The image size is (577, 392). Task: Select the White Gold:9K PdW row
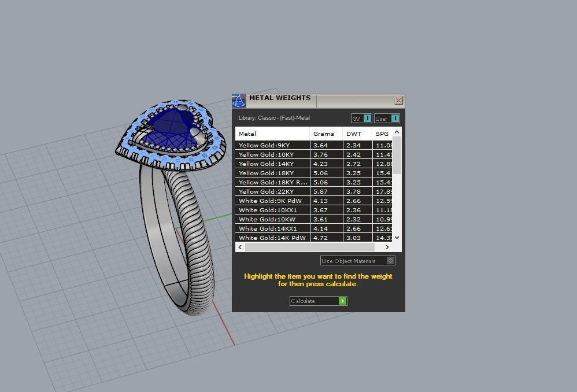point(313,201)
